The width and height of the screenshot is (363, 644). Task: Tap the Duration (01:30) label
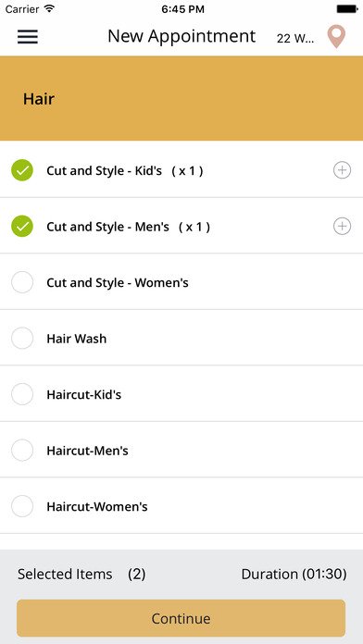pos(294,574)
